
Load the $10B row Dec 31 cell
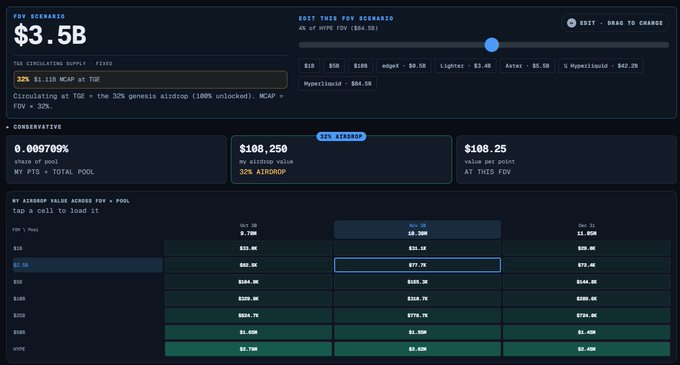[x=586, y=299]
